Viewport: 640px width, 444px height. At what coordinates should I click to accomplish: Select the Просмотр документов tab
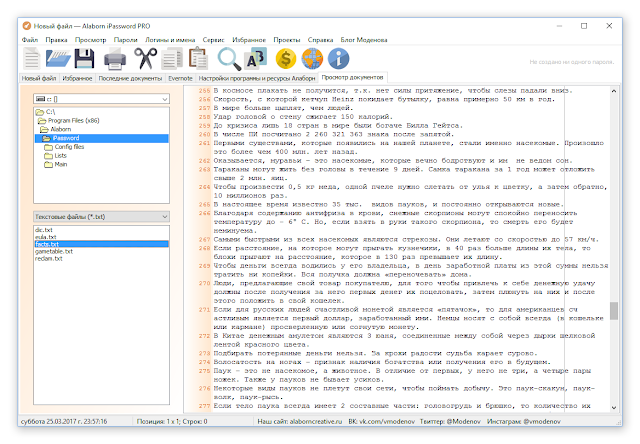click(x=352, y=77)
